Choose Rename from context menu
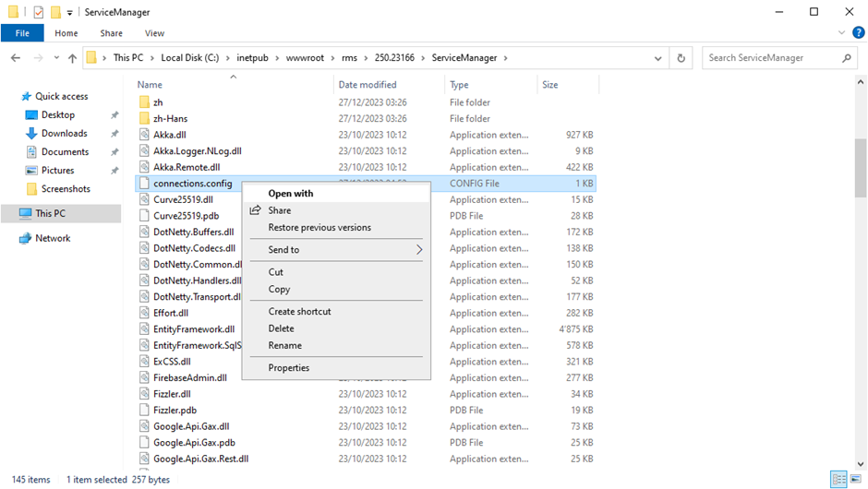Viewport: 868px width, 489px height. (336, 345)
